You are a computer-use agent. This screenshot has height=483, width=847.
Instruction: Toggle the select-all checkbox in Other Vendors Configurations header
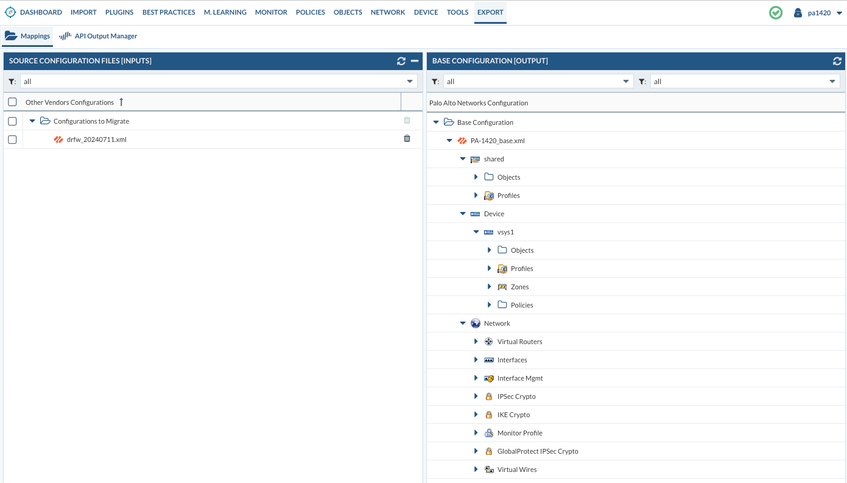click(x=12, y=102)
